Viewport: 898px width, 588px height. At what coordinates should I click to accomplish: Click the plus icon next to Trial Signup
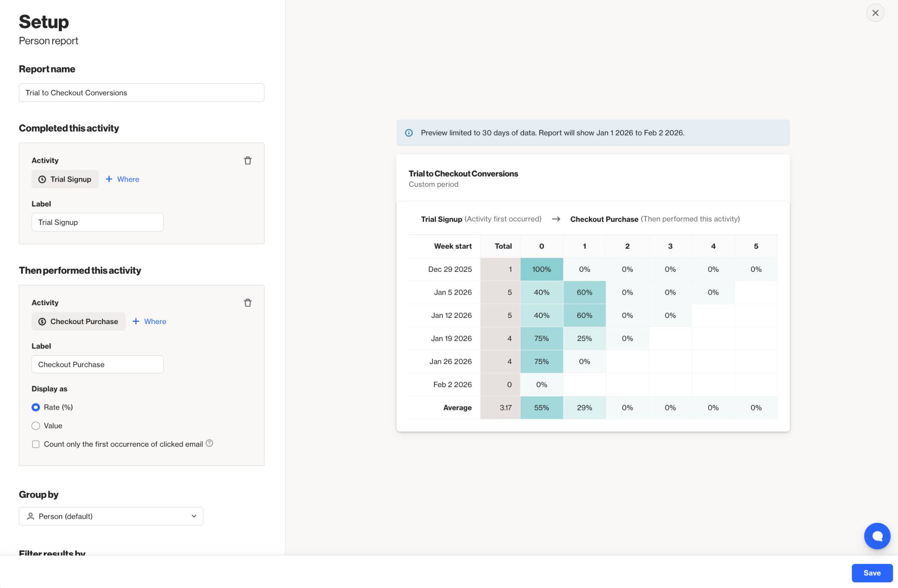coord(109,179)
